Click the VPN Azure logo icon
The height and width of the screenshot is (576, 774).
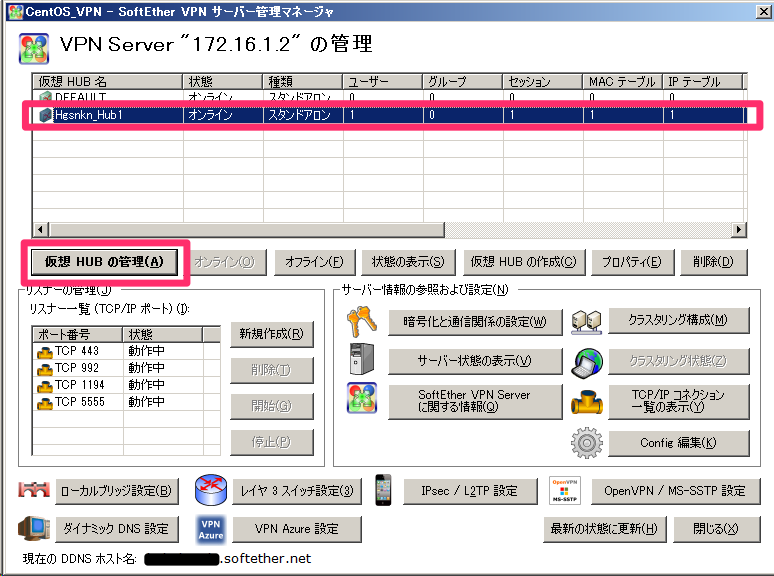pyautogui.click(x=211, y=530)
